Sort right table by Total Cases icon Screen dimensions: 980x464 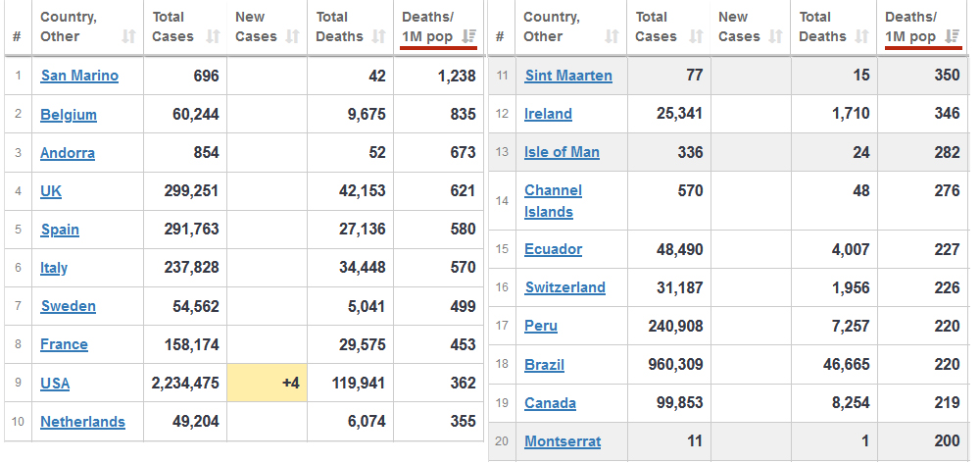(x=696, y=37)
